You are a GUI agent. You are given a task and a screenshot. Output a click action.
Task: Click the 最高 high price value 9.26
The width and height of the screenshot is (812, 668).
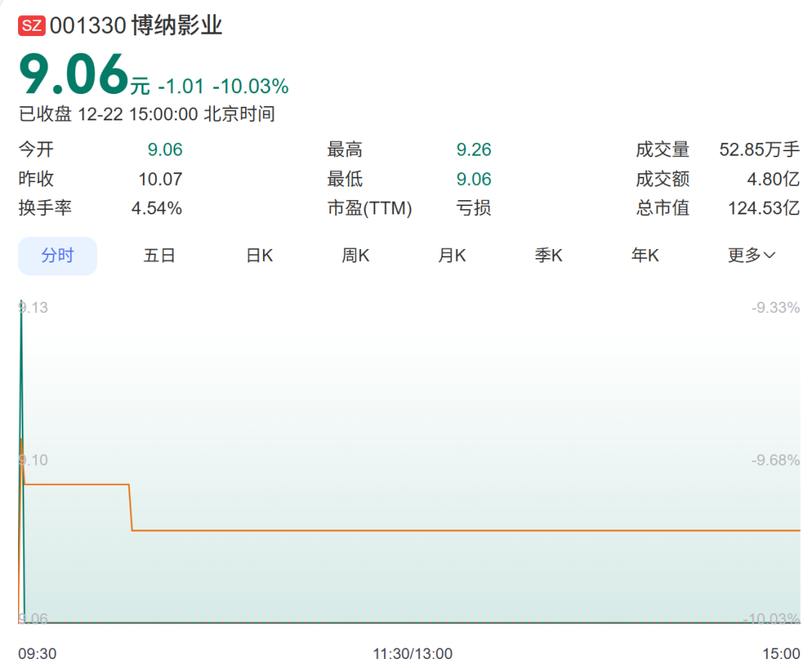474,149
